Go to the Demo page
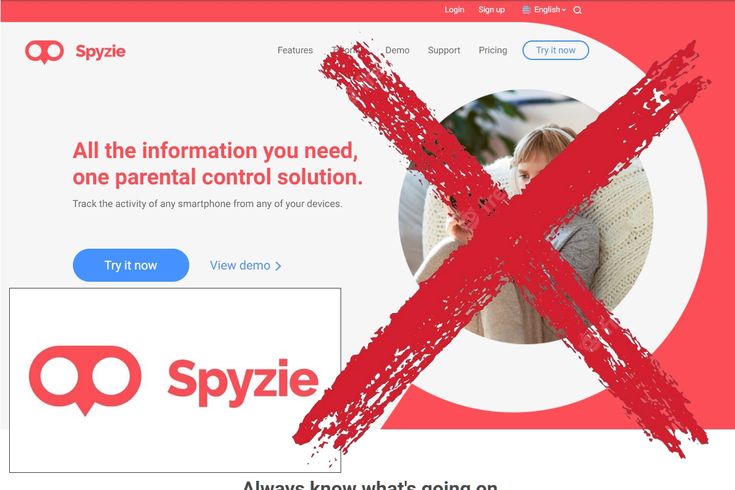This screenshot has width=735, height=490. (397, 50)
